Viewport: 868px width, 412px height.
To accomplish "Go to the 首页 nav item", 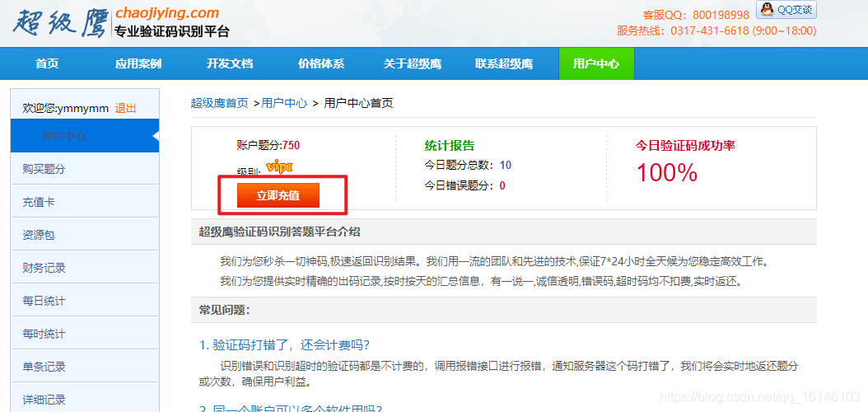I will (47, 63).
